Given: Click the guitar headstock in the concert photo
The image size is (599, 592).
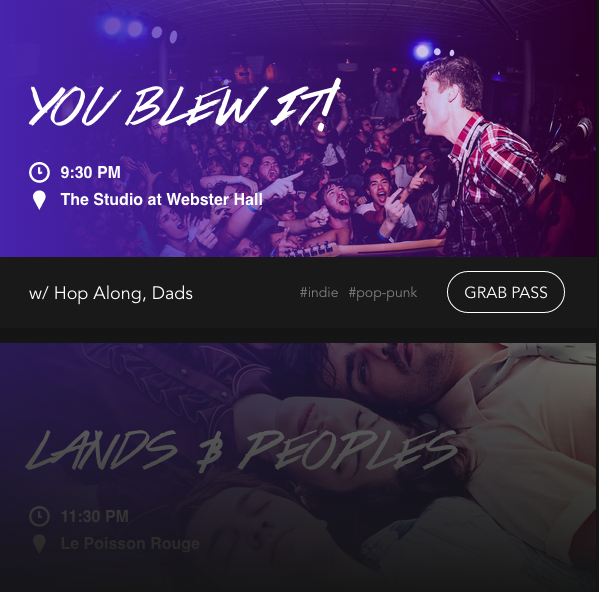Looking at the screenshot, I should click(x=309, y=250).
